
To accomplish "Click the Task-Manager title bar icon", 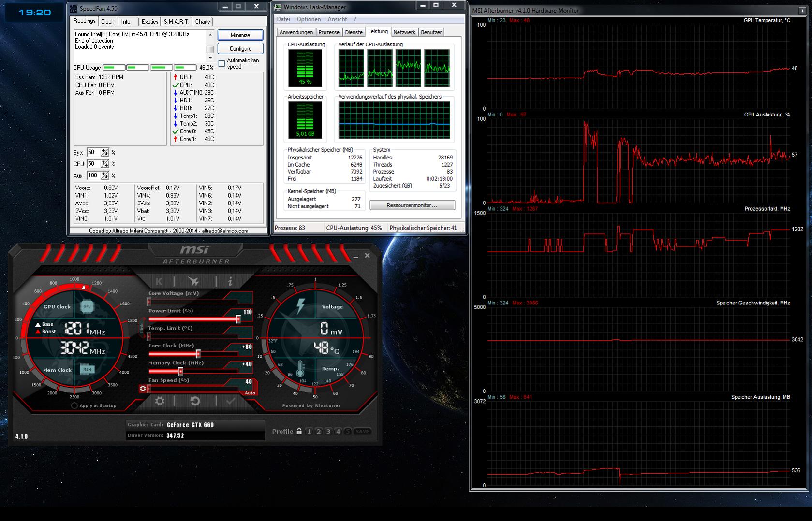I will tap(278, 7).
